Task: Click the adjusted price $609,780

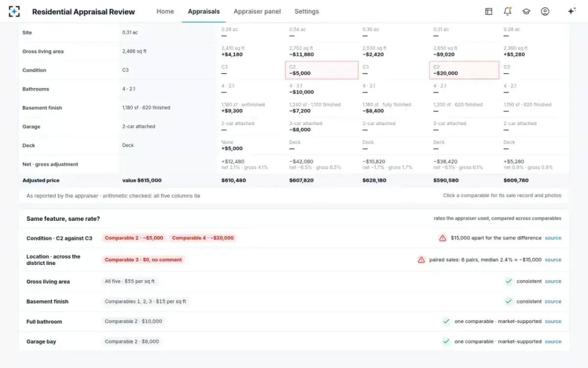Action: point(516,181)
